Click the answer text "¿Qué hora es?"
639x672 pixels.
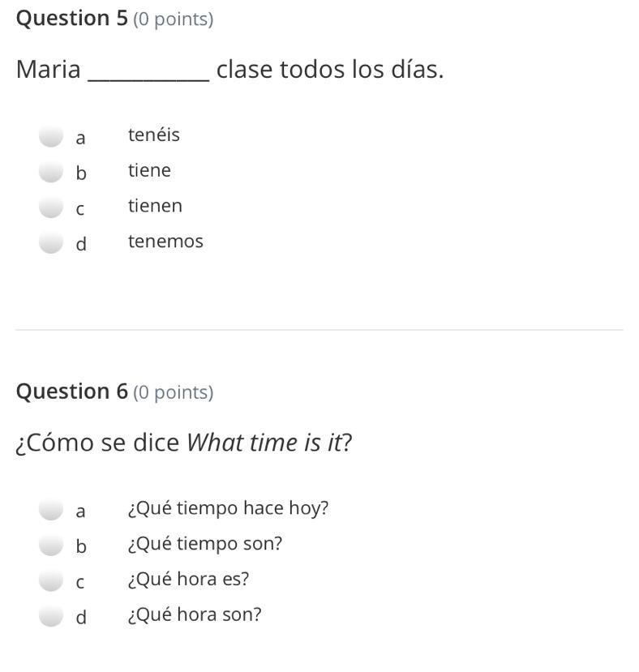pyautogui.click(x=188, y=580)
